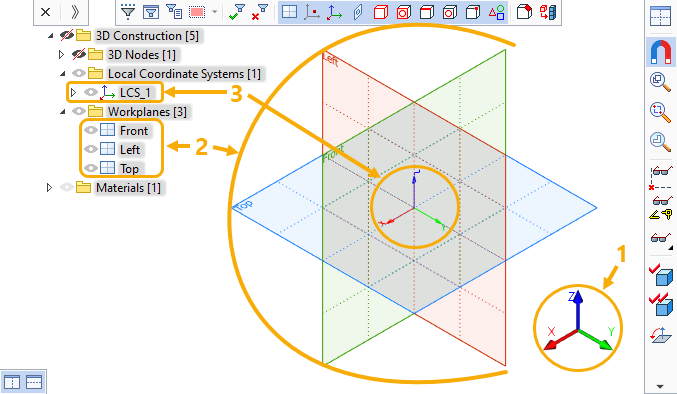This screenshot has width=677, height=394.
Task: Click the double chevron expand button
Action: [75, 12]
